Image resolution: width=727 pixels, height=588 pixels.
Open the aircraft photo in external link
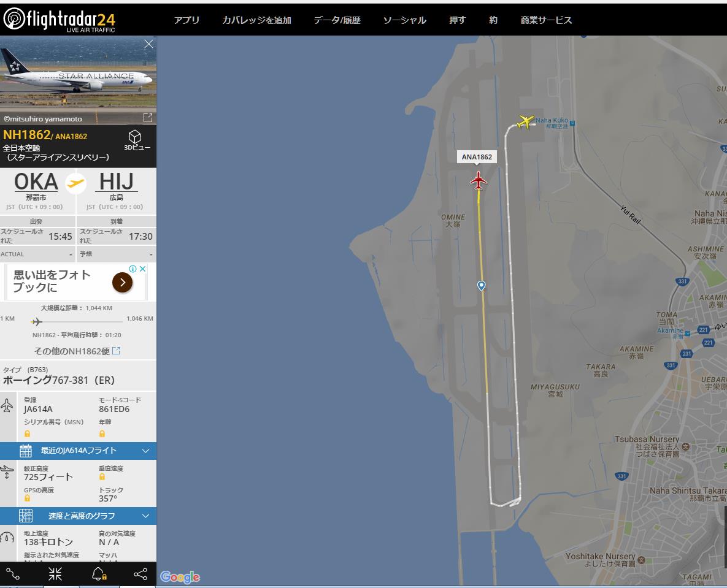[x=148, y=118]
